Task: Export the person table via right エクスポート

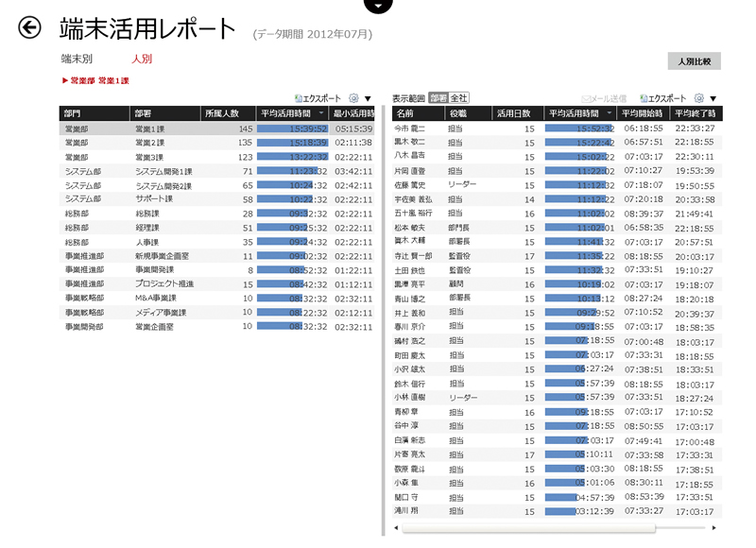Action: click(x=663, y=98)
